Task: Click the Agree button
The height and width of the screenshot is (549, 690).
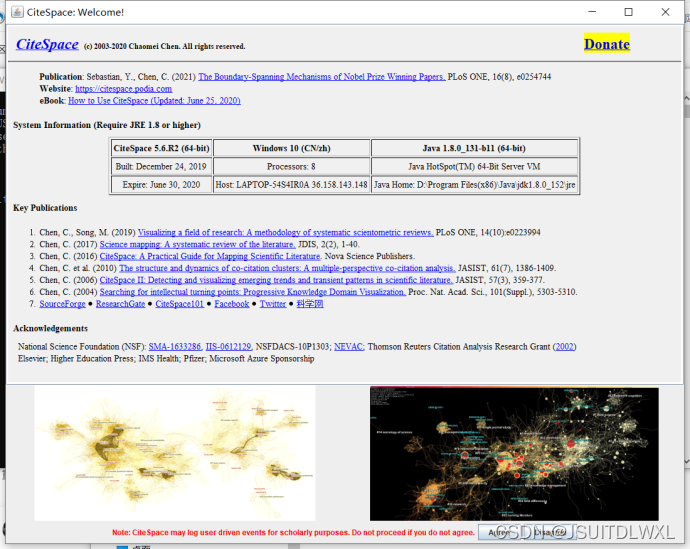Action: tap(501, 532)
